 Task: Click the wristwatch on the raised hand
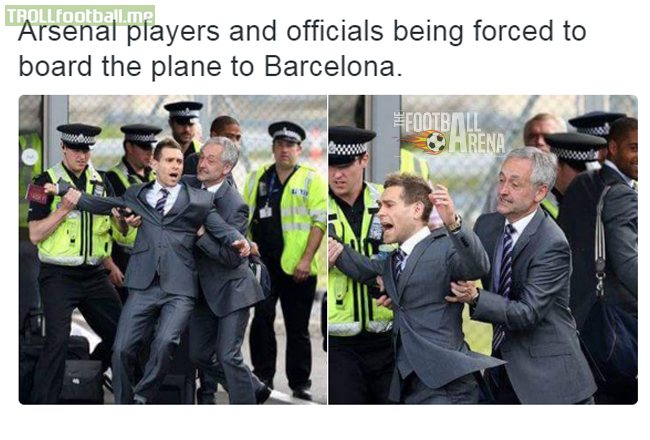tap(455, 224)
